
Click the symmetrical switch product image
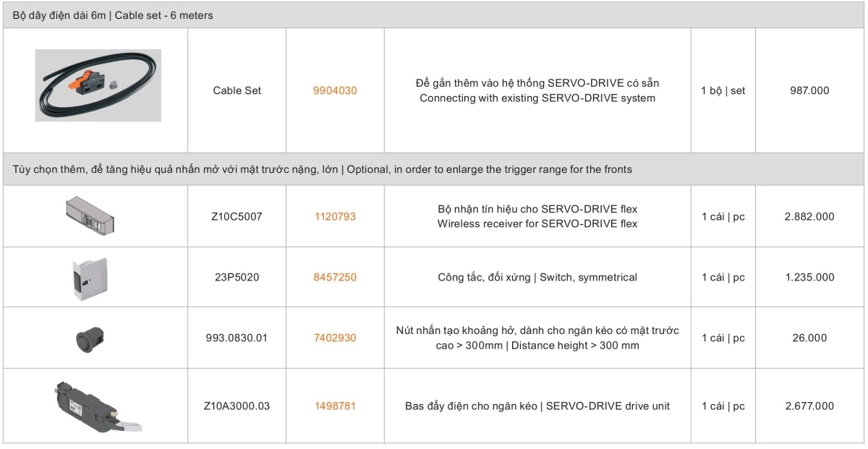pyautogui.click(x=90, y=277)
